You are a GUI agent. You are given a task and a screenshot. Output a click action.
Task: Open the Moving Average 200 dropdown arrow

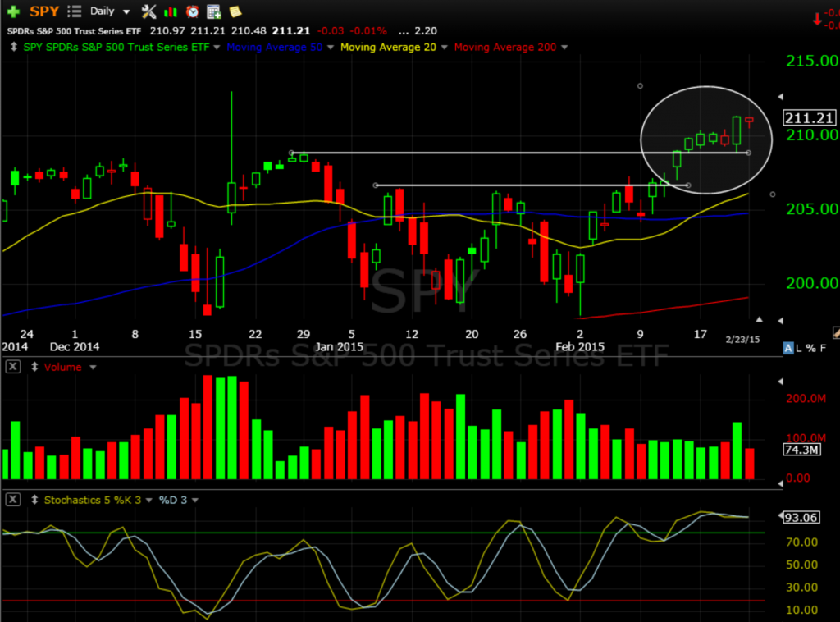564,47
